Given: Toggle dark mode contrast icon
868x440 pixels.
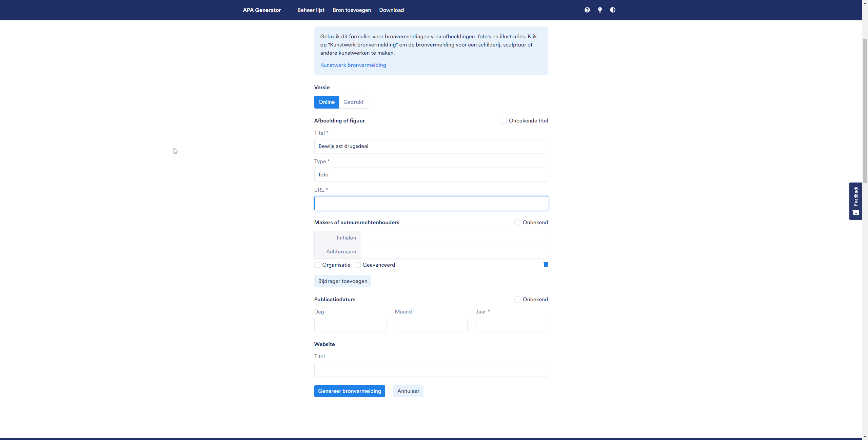Looking at the screenshot, I should (612, 10).
